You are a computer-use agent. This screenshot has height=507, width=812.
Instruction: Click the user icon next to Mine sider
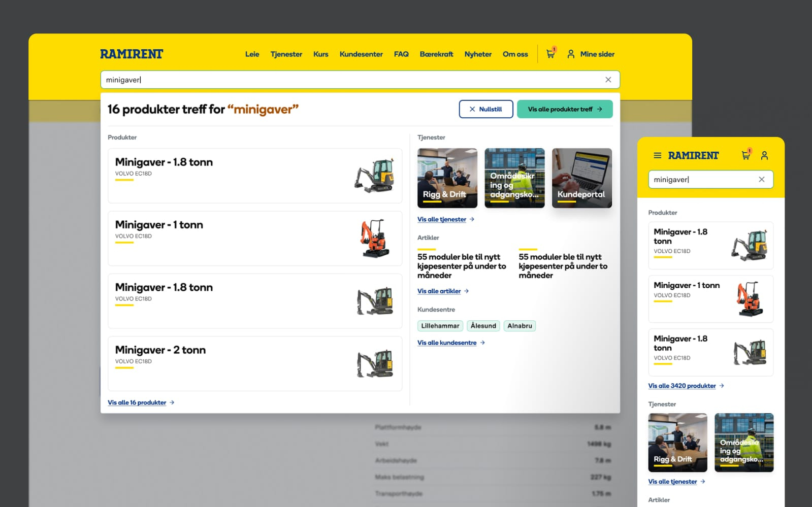pyautogui.click(x=571, y=54)
